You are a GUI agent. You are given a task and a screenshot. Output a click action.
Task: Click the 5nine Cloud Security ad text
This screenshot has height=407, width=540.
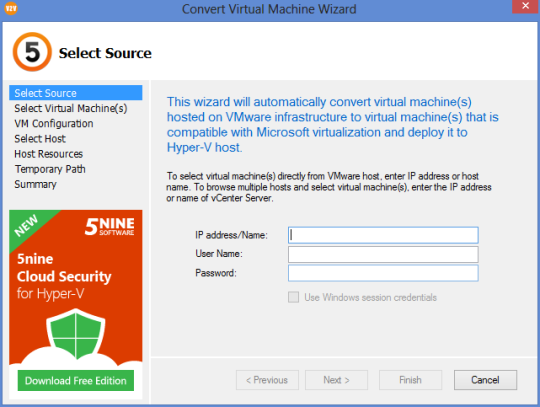[64, 268]
